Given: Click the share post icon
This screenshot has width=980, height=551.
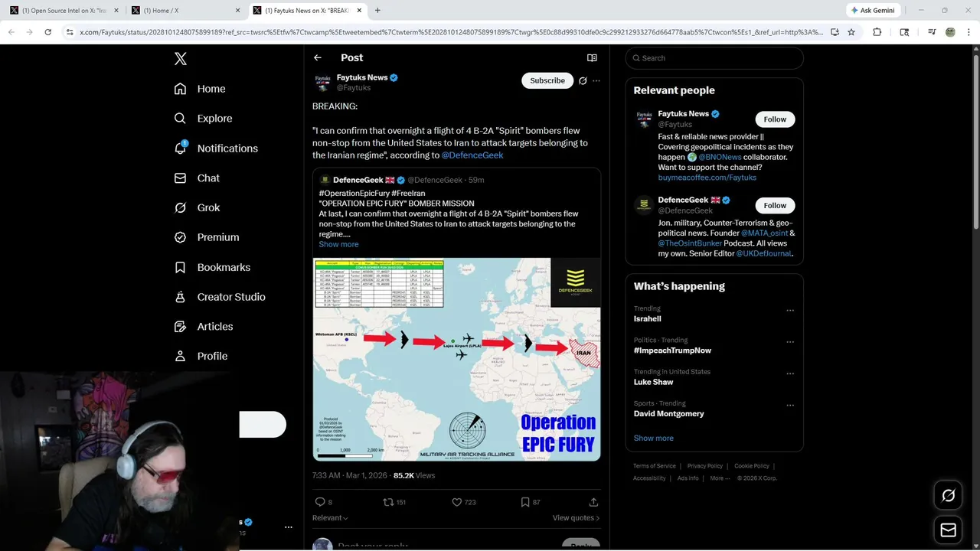Looking at the screenshot, I should (593, 502).
